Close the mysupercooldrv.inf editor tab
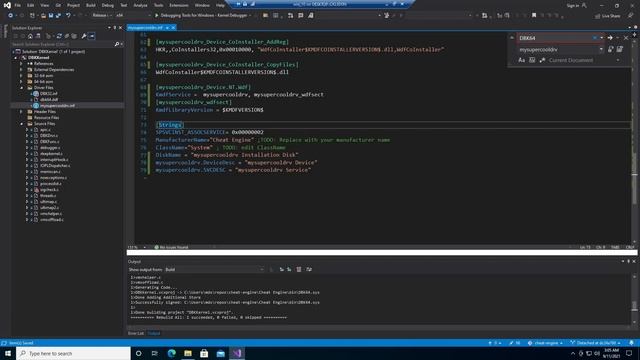This screenshot has height=360, width=640. (x=173, y=27)
